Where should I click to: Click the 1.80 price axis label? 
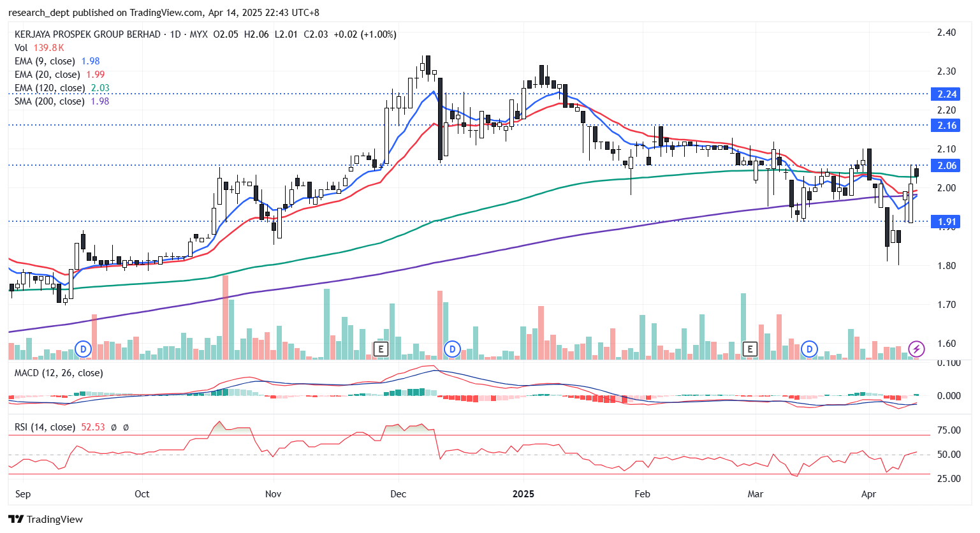[946, 266]
